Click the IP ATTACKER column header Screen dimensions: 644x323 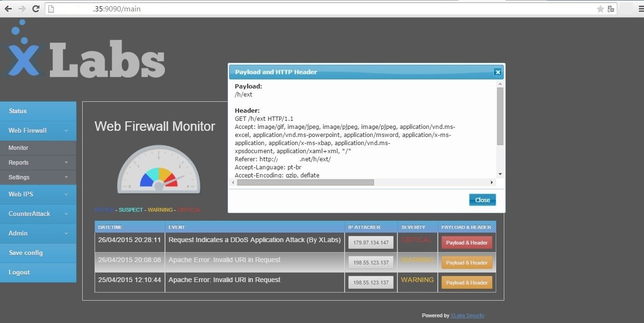pos(371,227)
